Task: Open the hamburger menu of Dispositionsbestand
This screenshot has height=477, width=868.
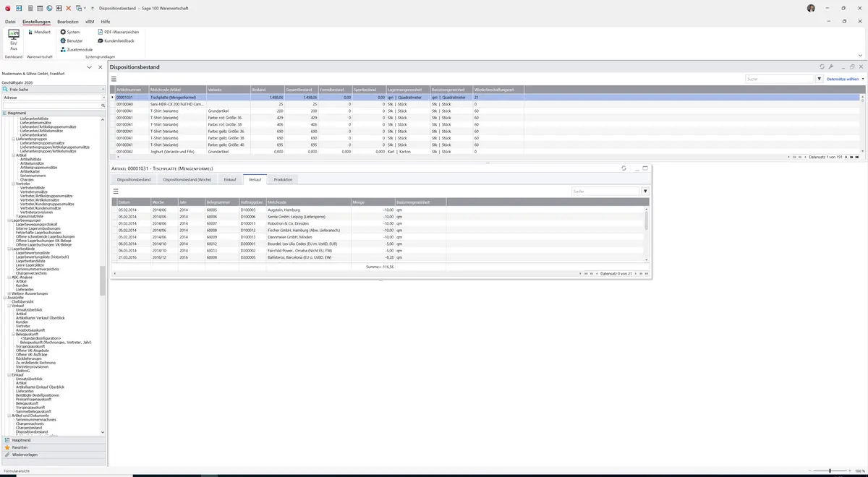Action: pos(114,79)
